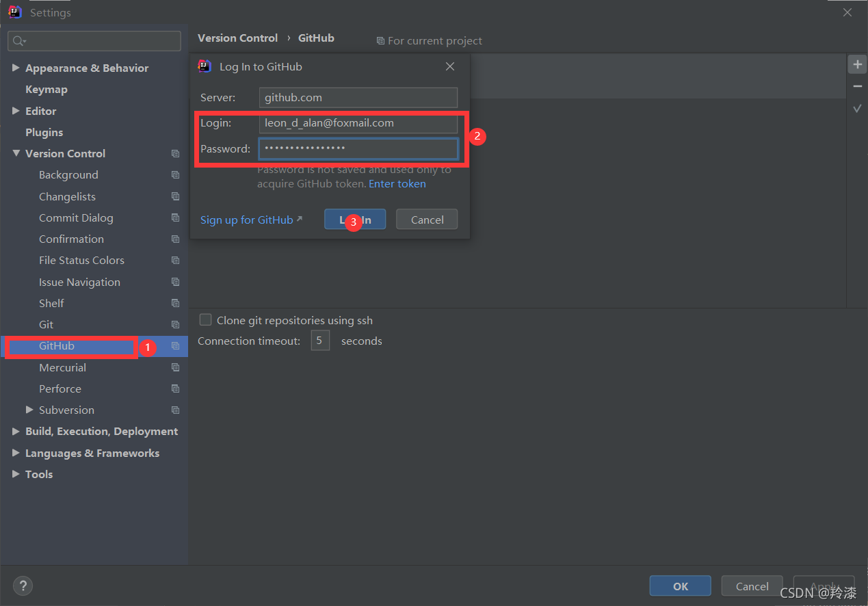
Task: Collapse the Version Control section
Action: click(16, 153)
